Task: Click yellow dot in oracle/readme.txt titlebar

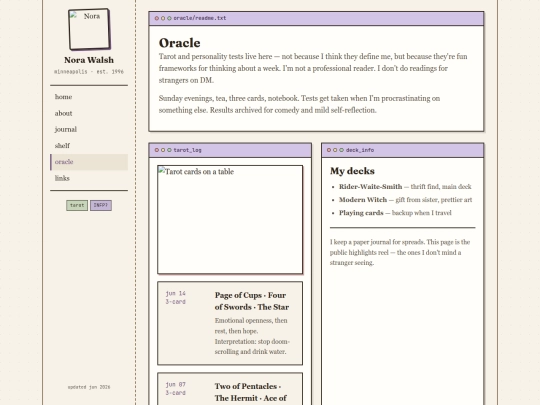Action: coord(163,18)
